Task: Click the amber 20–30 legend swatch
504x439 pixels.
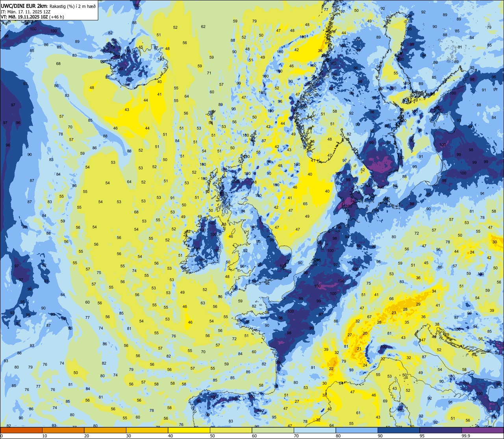Action: (105, 430)
